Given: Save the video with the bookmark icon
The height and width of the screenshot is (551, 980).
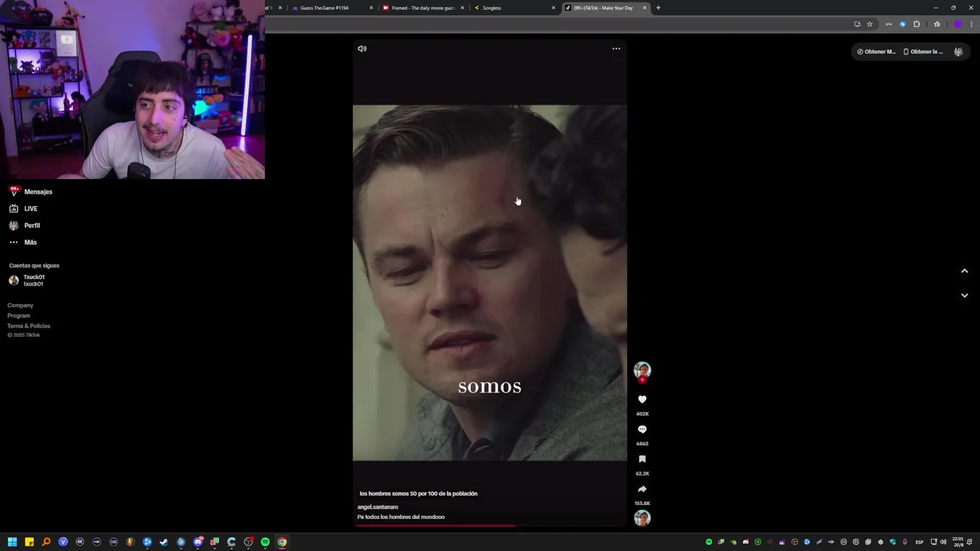Looking at the screenshot, I should tap(642, 459).
